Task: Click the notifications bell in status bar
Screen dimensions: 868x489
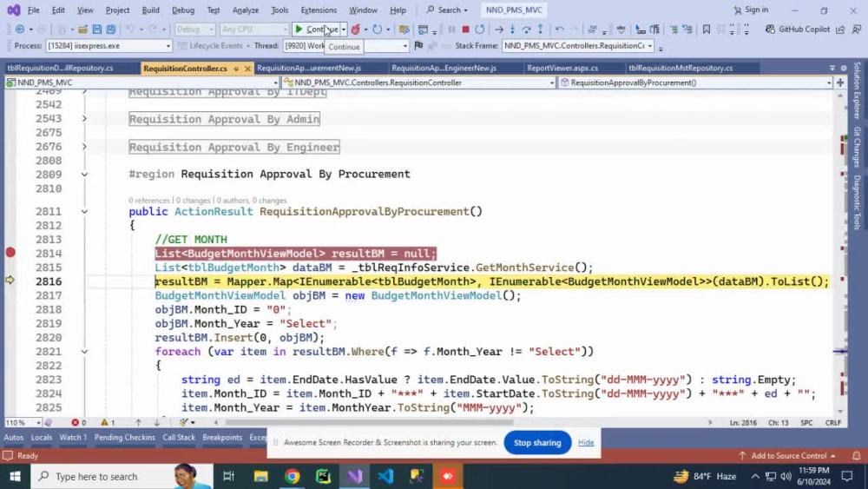Action: click(856, 455)
